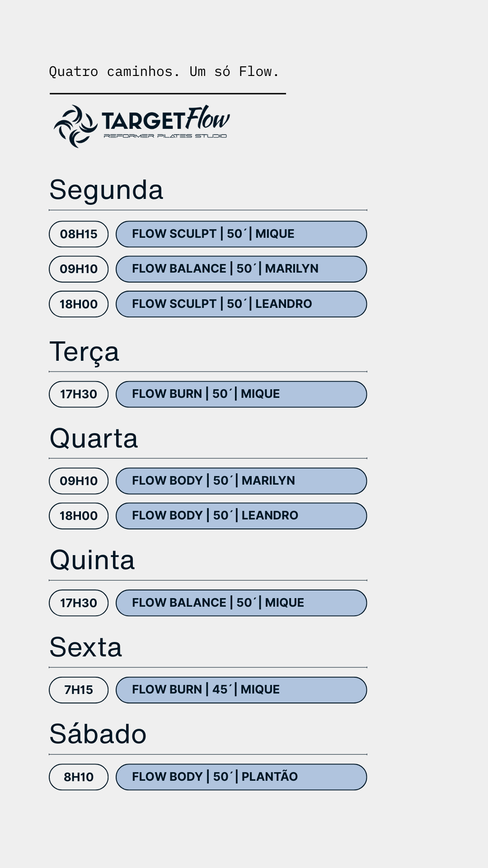
Task: Pick Tuesday Flow Burn 50' with Mique
Action: tap(241, 394)
